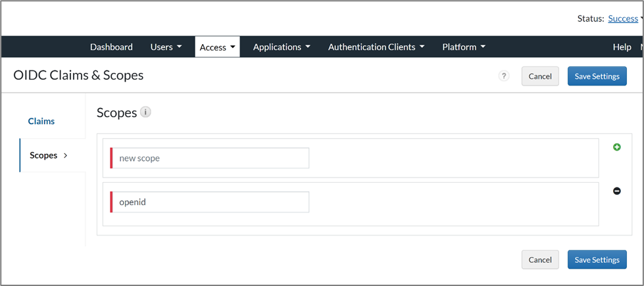Click the openid scope text field
This screenshot has width=644, height=286.
click(211, 203)
